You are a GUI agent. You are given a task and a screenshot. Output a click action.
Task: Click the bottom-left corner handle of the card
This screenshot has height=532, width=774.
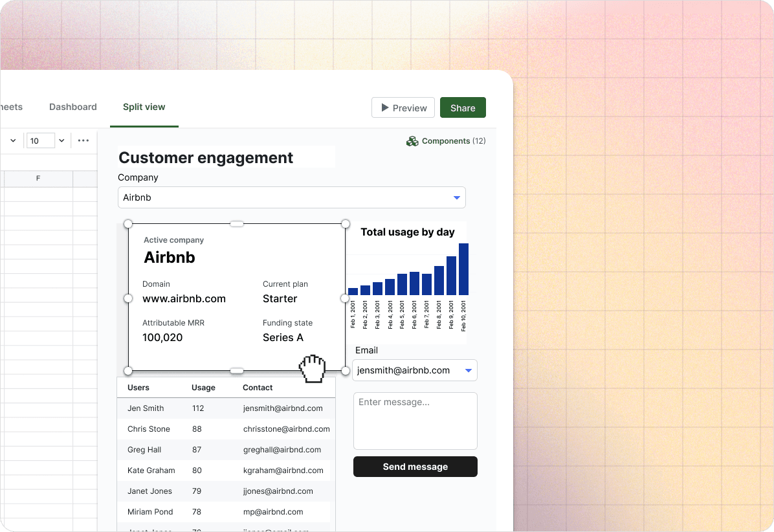point(128,371)
